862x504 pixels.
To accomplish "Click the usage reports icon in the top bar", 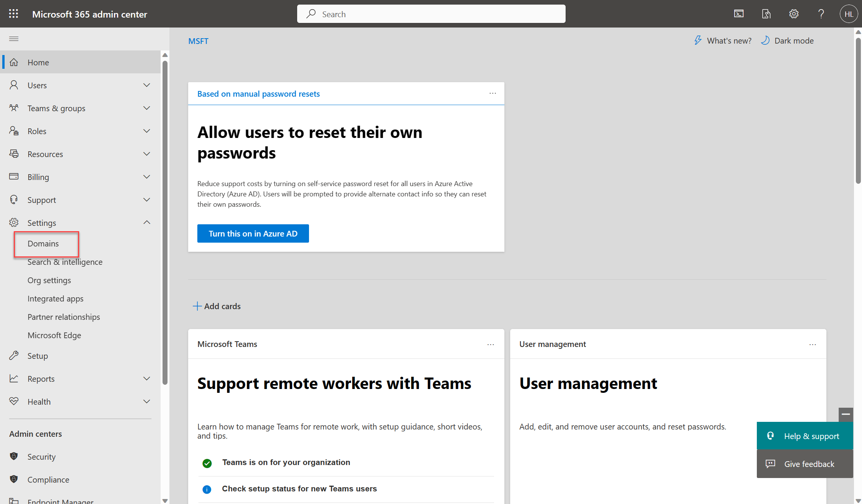I will (766, 14).
